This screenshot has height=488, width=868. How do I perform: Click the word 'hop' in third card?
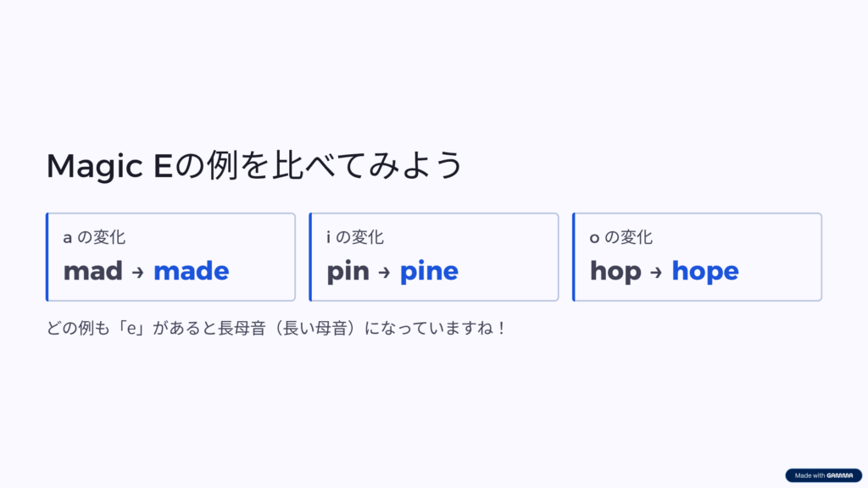pos(615,272)
